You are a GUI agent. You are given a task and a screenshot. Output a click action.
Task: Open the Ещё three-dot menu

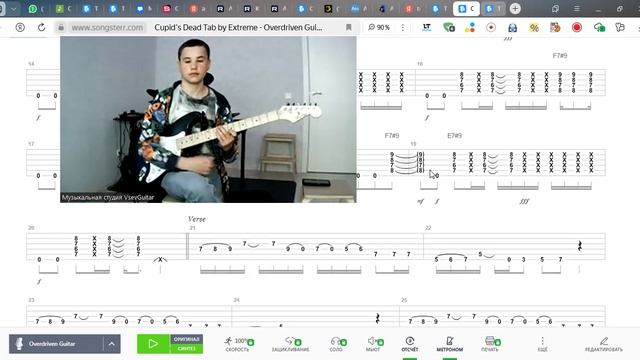[x=542, y=344]
